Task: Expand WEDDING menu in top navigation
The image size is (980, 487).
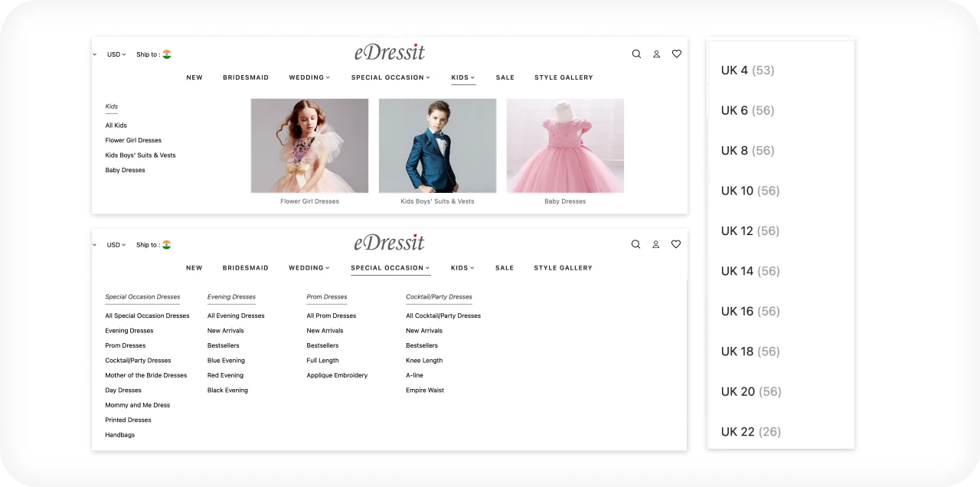Action: pos(309,77)
